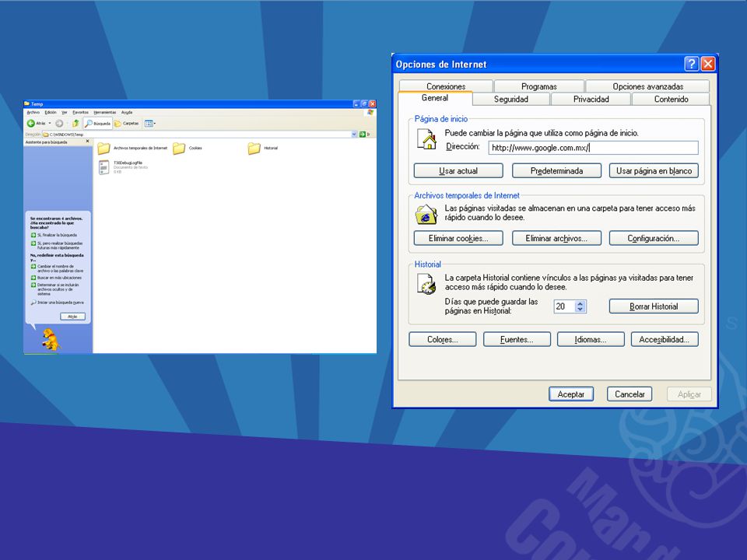Close the Asistente para búsqueda pane

click(x=88, y=142)
